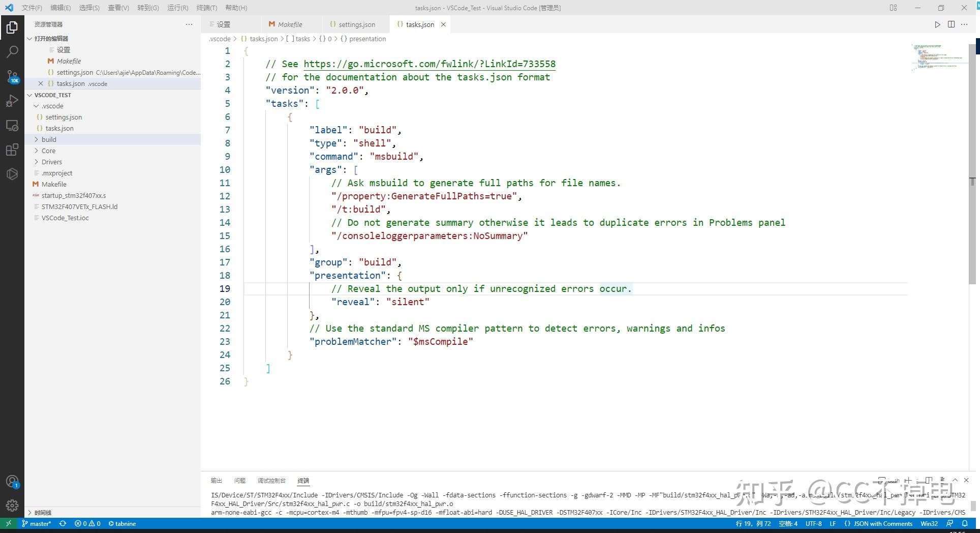The image size is (980, 533).
Task: Click the feedback icon in status bar
Action: [x=950, y=523]
